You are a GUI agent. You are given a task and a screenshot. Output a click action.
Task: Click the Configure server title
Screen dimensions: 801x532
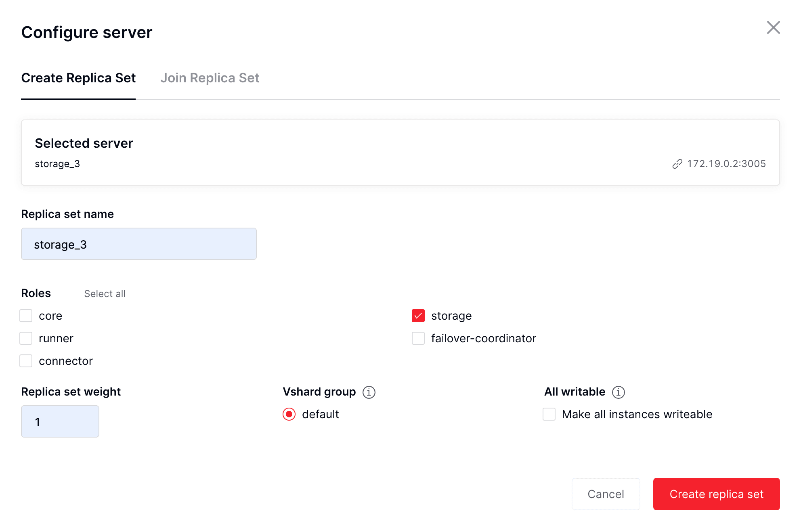click(87, 32)
